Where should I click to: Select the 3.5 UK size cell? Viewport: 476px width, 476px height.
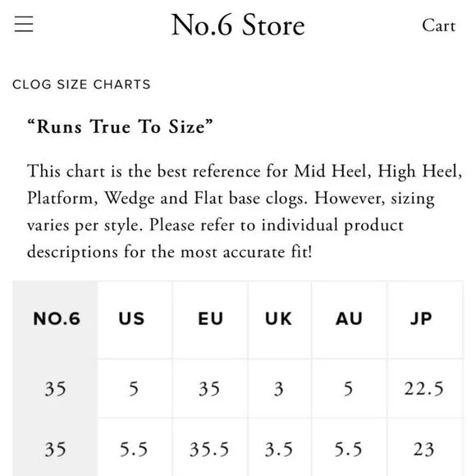279,449
